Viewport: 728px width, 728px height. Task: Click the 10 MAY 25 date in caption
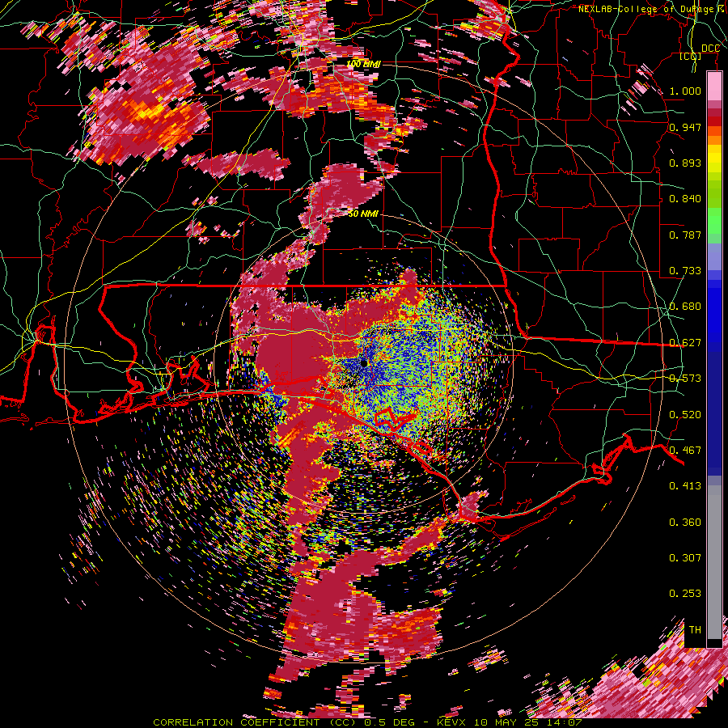click(505, 722)
